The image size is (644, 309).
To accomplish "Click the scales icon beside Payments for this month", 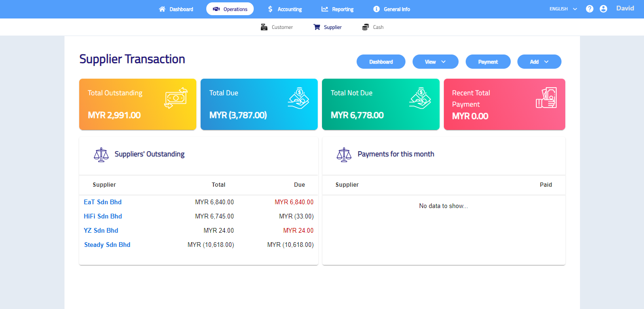I will pyautogui.click(x=344, y=154).
